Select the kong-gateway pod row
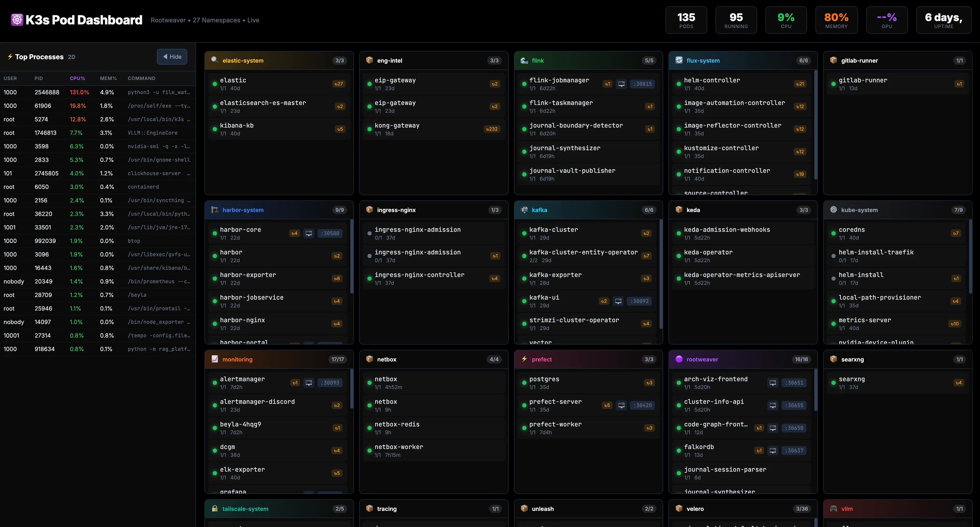980x527 pixels. pyautogui.click(x=434, y=129)
